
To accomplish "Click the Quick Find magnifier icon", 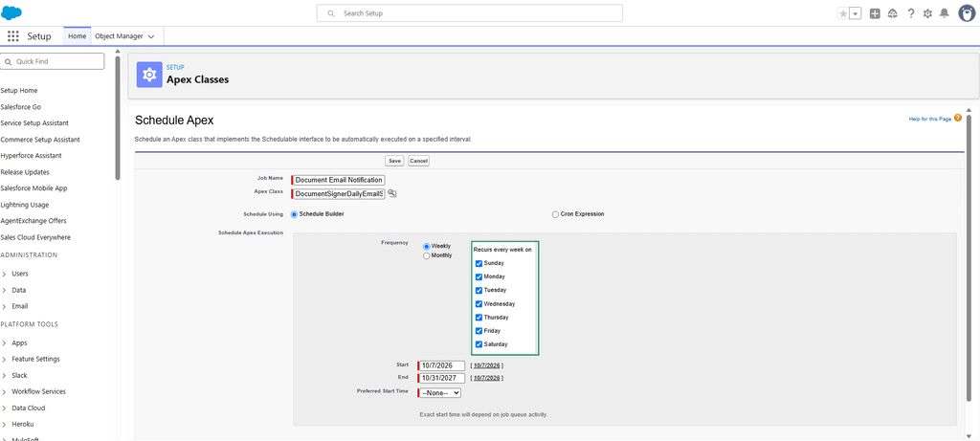I will [8, 62].
